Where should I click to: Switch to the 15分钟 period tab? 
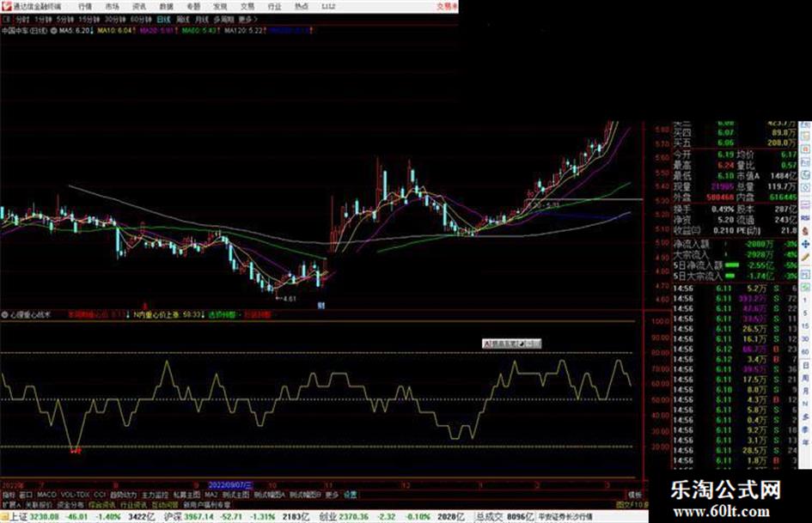tap(89, 19)
